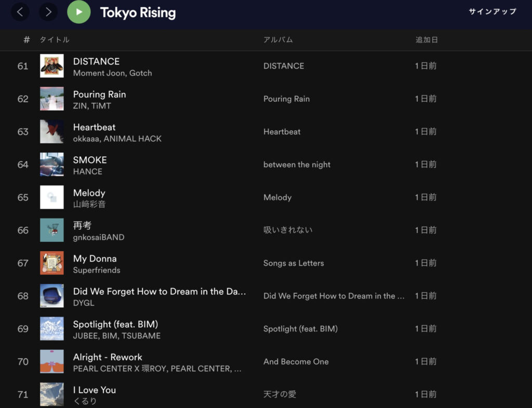
Task: Open artist Moment Joon, Gotch
Action: (113, 73)
